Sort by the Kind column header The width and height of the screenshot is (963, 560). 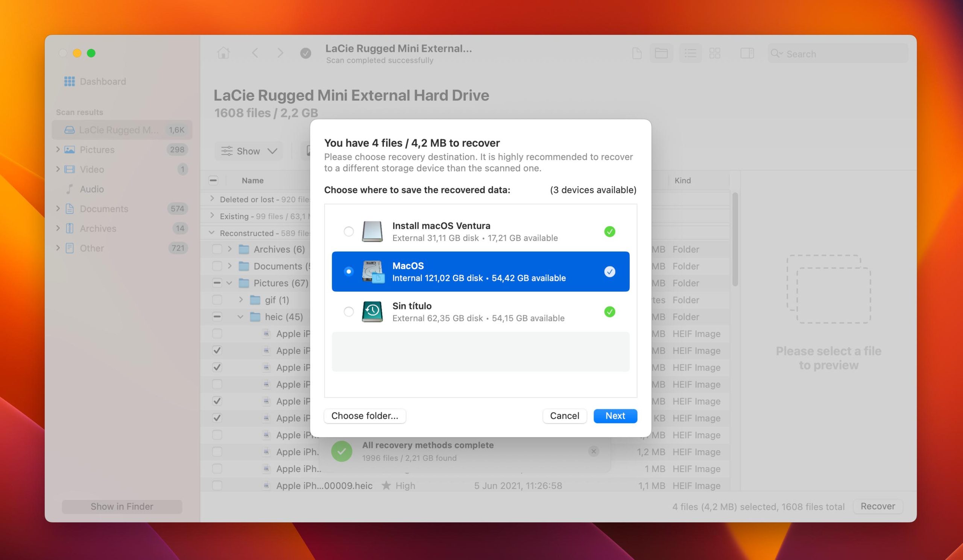tap(682, 180)
